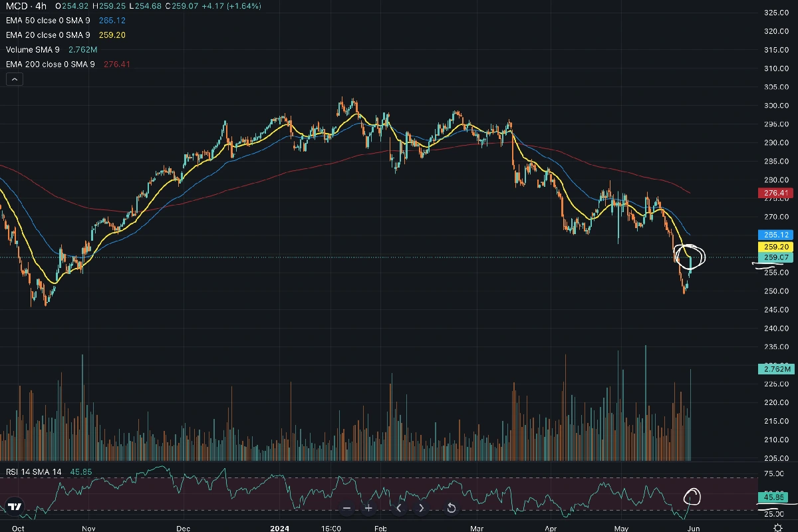Click the RSI value 45.85 in legend

[x=81, y=471]
